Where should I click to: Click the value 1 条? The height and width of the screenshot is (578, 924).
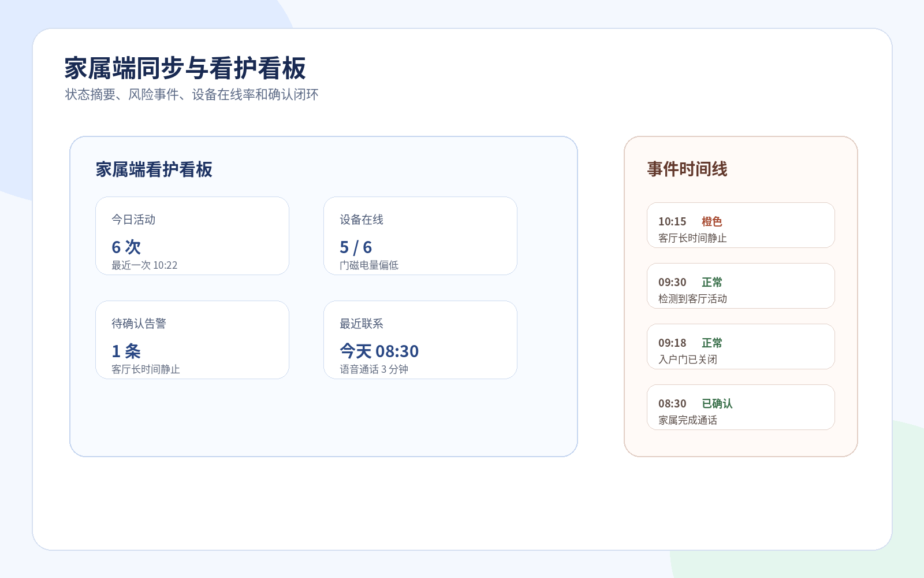point(126,351)
